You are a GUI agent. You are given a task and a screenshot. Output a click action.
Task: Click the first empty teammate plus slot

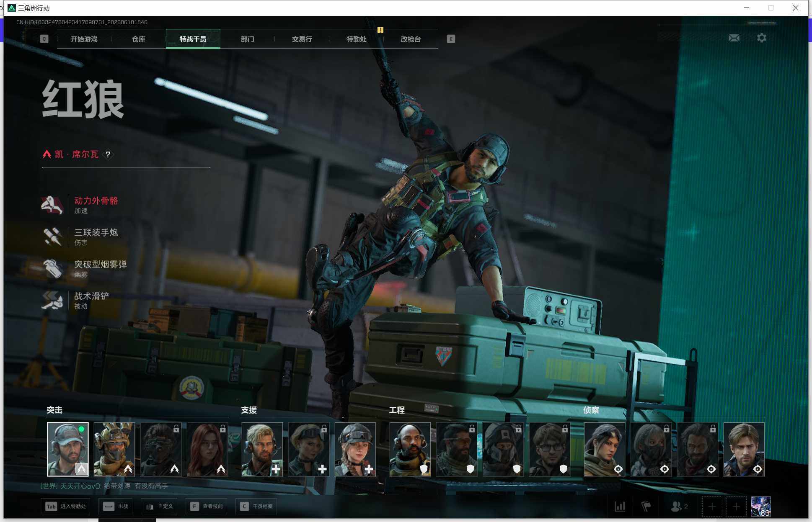[x=712, y=507]
